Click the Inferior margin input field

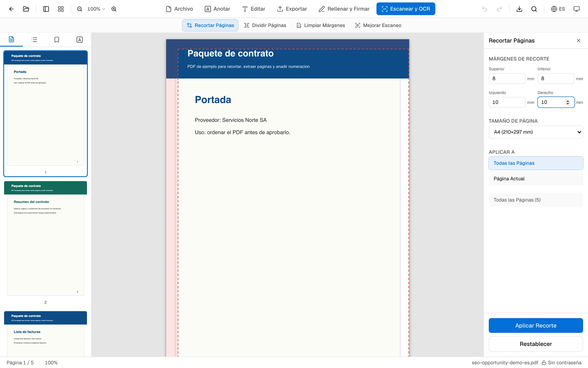(556, 79)
